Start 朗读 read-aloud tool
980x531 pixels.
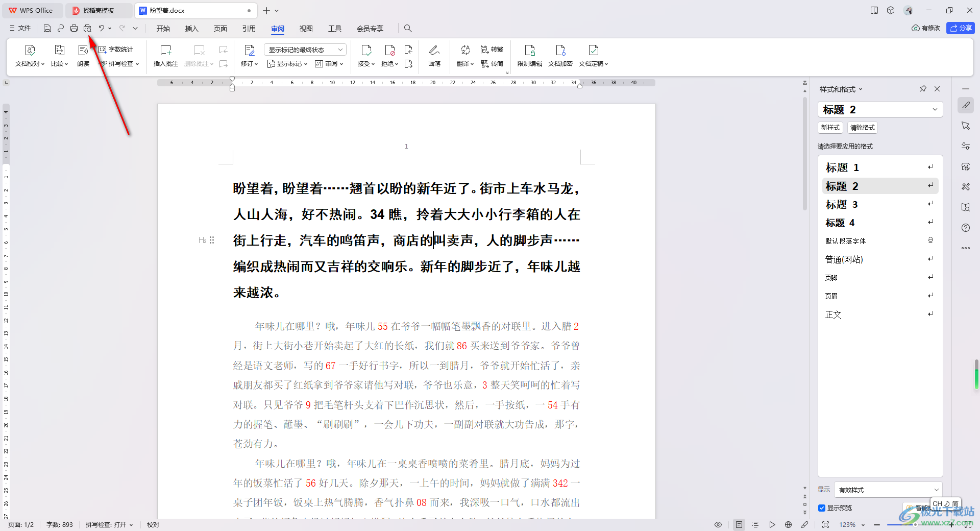[x=83, y=56]
